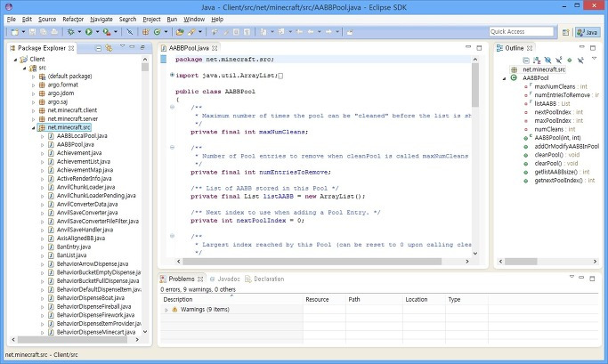Viewport: 608px width, 364px height.
Task: Launch Debug with the bug icon
Action: tap(70, 32)
